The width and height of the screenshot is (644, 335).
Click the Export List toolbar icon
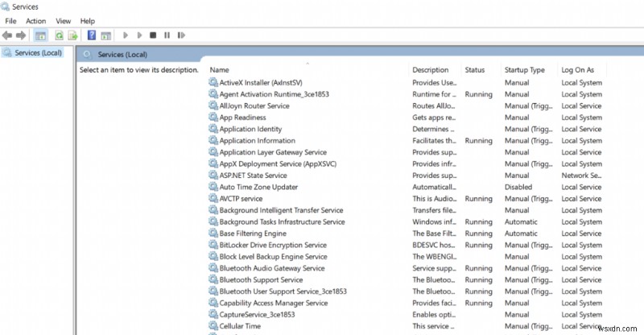tap(72, 35)
